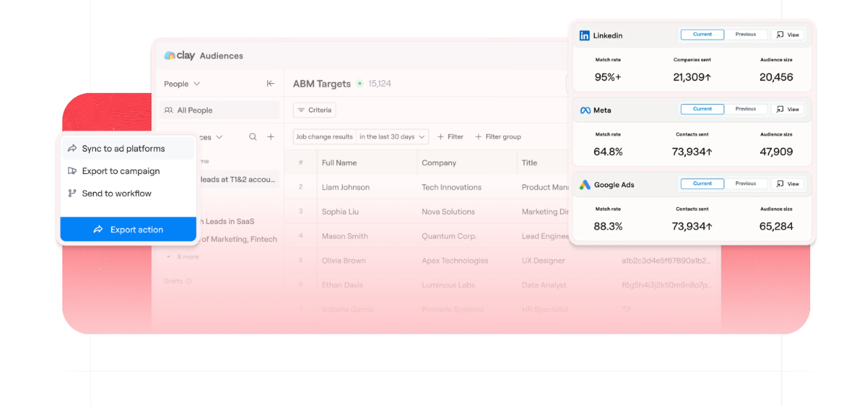Viewport: 868px width, 406px height.
Task: Select the Sophia Liu cell
Action: tap(341, 212)
